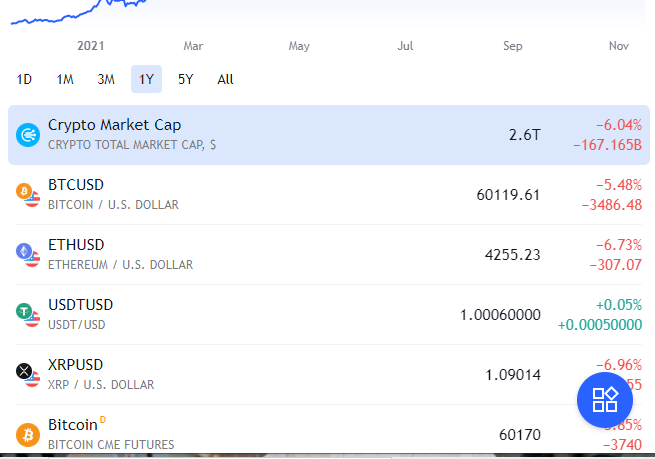The height and width of the screenshot is (459, 655).
Task: Click 'ETHEREUM / U.S. DOLLAR' description
Action: point(120,265)
